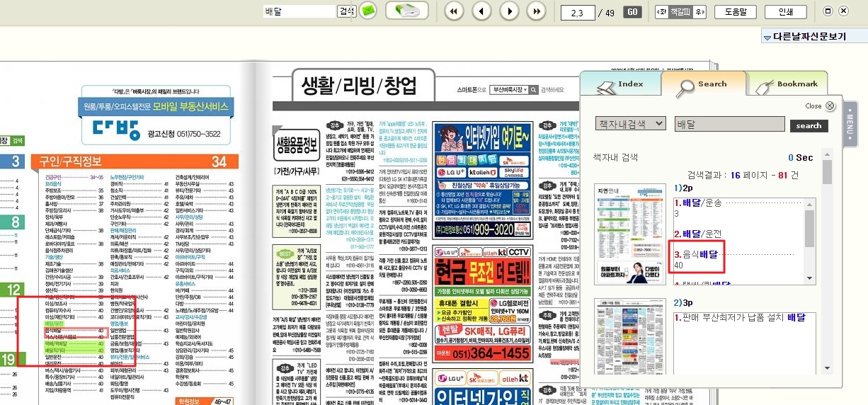Go to next page arrow
This screenshot has height=405, width=868.
pos(509,11)
